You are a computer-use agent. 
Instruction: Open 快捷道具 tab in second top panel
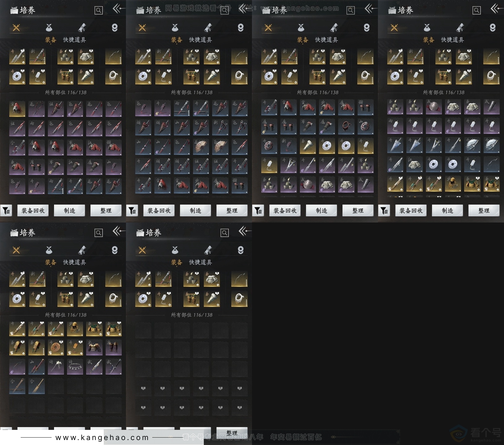point(200,40)
